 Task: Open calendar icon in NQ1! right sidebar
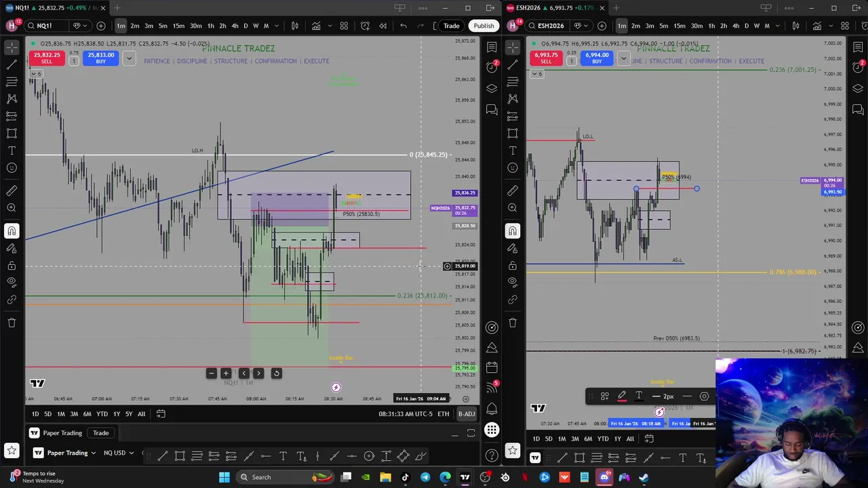492,367
